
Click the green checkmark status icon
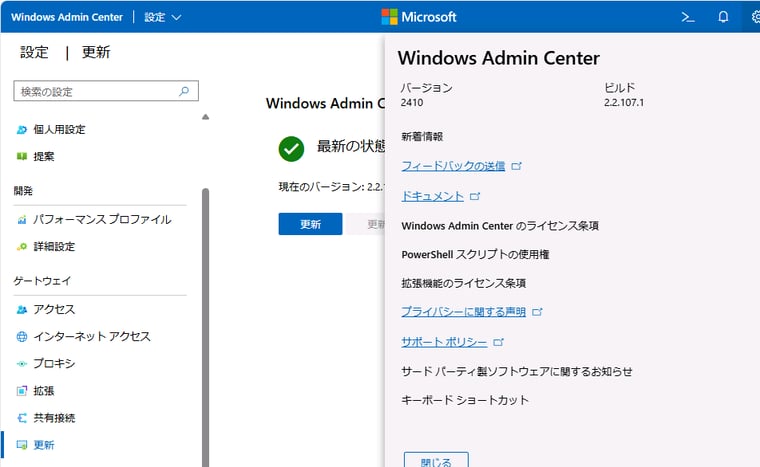click(291, 148)
